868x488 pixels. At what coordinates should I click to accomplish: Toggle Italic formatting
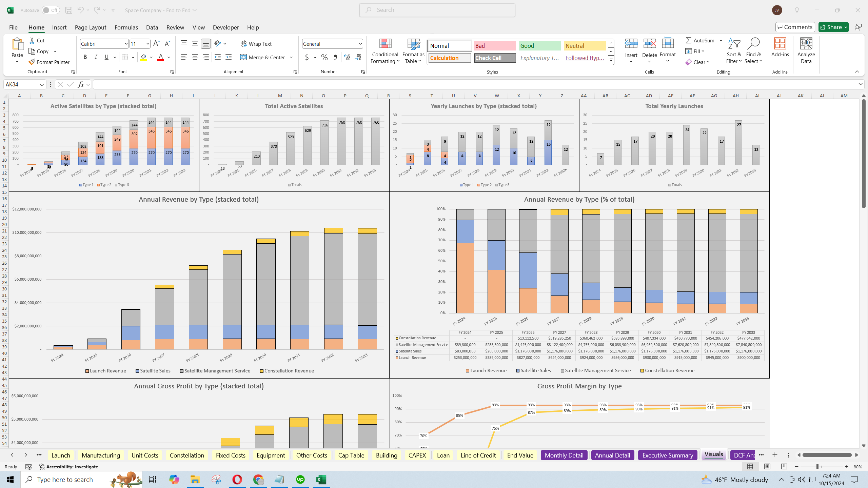point(96,57)
